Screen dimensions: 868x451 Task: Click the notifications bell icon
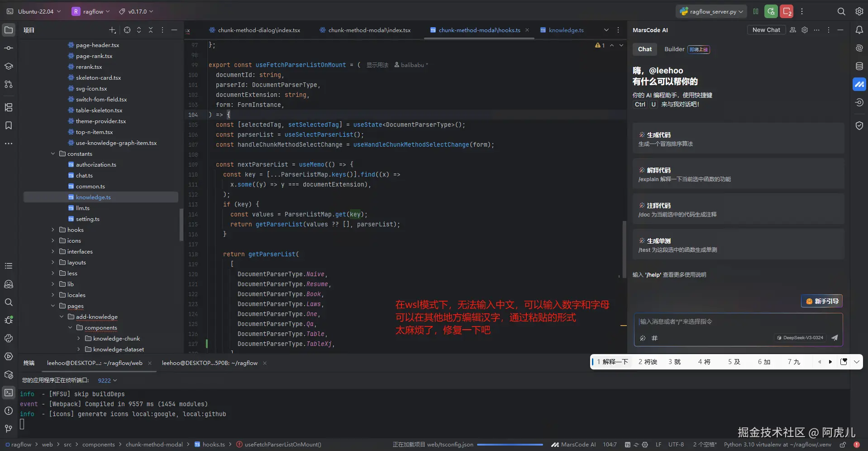859,30
